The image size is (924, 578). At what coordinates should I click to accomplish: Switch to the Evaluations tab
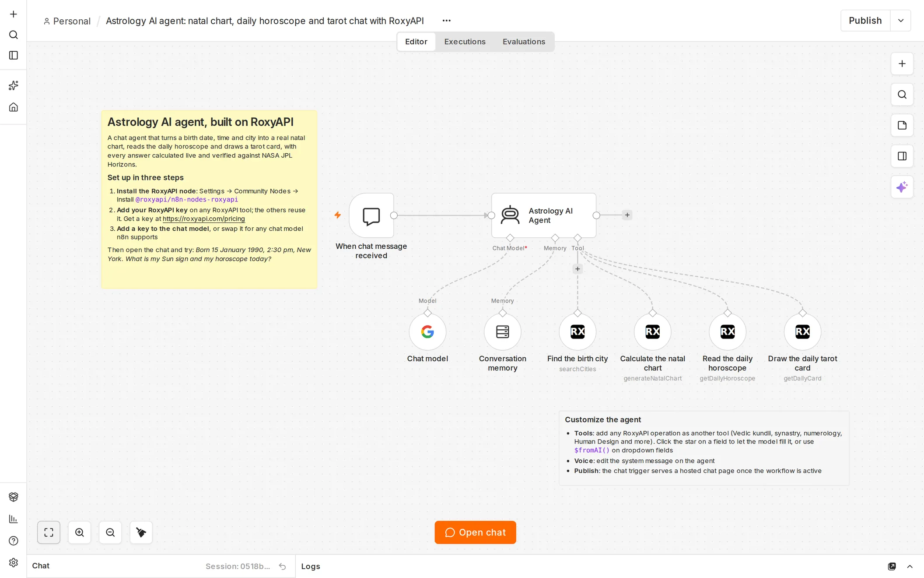pyautogui.click(x=524, y=42)
